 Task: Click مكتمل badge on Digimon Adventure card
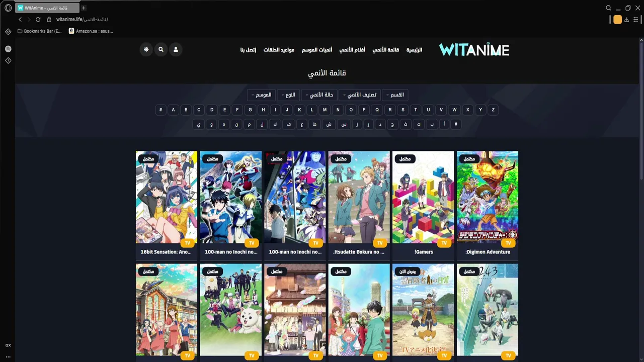[x=469, y=159]
